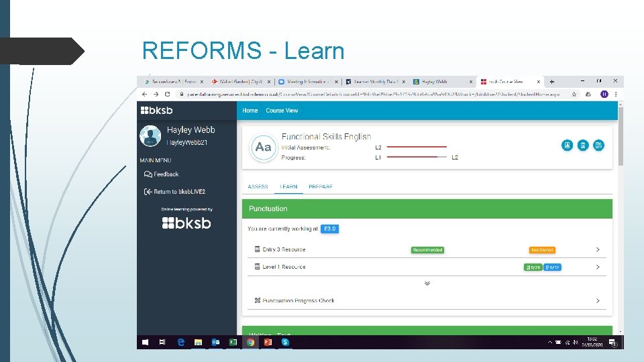Click the Progress L1 to L2 bar
The height and width of the screenshot is (362, 644).
tap(417, 157)
